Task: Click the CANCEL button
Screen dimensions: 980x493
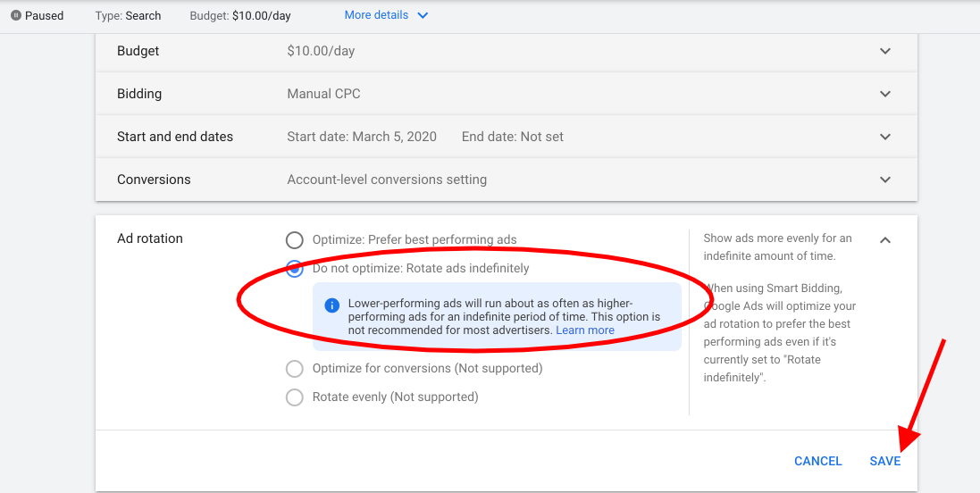Action: pos(818,461)
